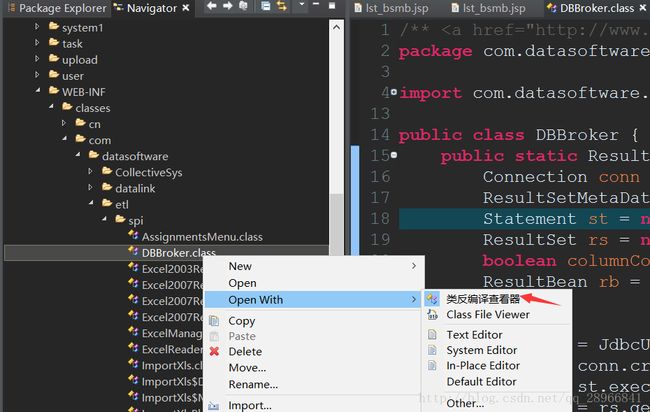
Task: Switch to second lst_bsmb.jsp editor tab
Action: (488, 8)
